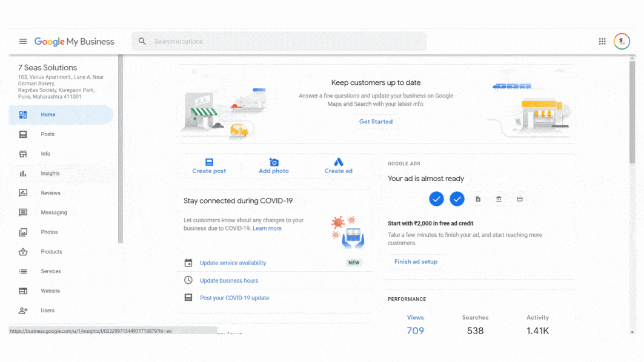Click the post icon beside COVID-19 update

188,297
